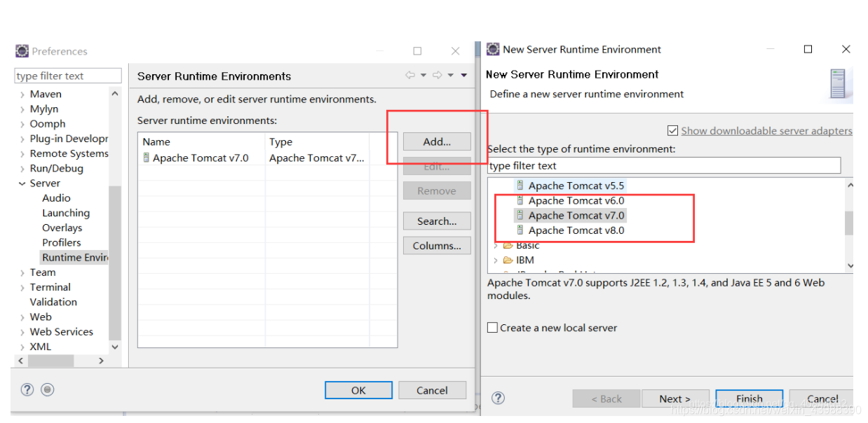Open Show downloadable server adapters link
Screen dimensions: 868x423
(767, 131)
